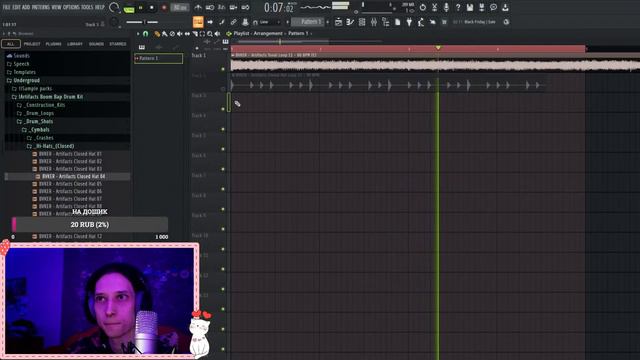Toggle the countdown before recording icon
This screenshot has width=640, height=360.
(221, 7)
